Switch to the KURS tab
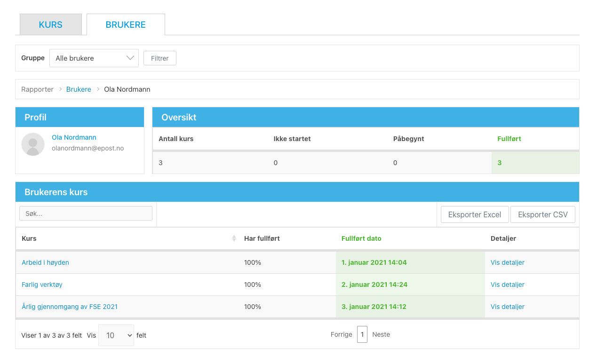The image size is (597, 364). tap(51, 25)
